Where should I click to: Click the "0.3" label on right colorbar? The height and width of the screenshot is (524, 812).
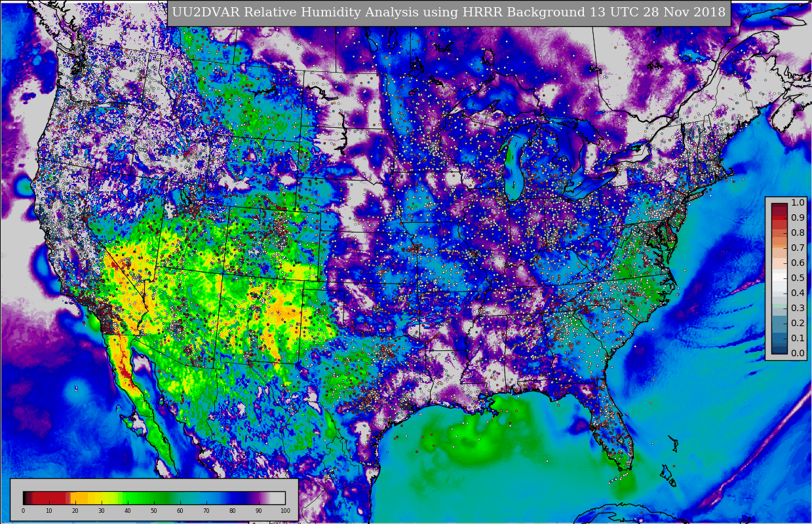click(x=798, y=308)
